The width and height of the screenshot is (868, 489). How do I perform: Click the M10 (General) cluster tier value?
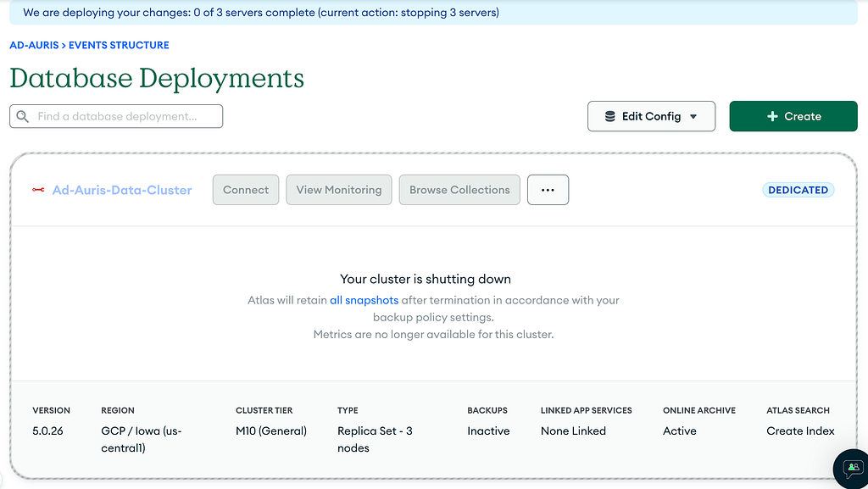[271, 431]
